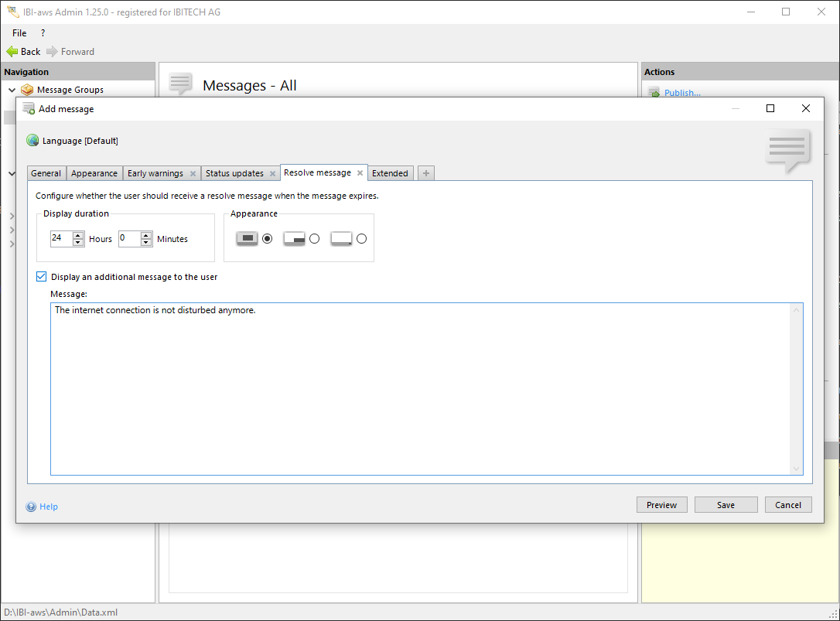Close the Status updates tab

pyautogui.click(x=272, y=174)
